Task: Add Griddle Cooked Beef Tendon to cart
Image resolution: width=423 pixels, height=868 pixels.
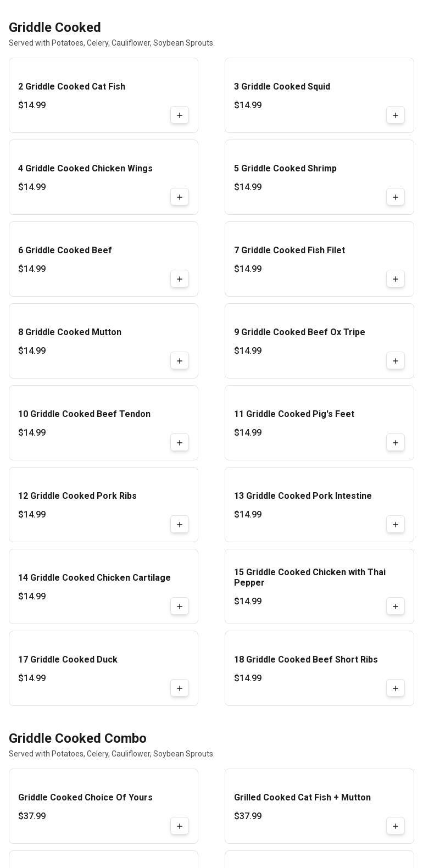Action: [180, 443]
